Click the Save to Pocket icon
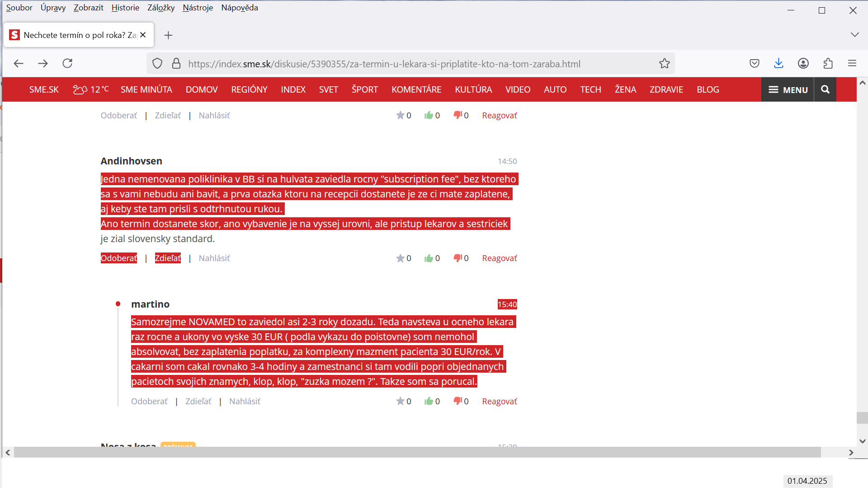Viewport: 868px width, 491px height. click(x=754, y=64)
